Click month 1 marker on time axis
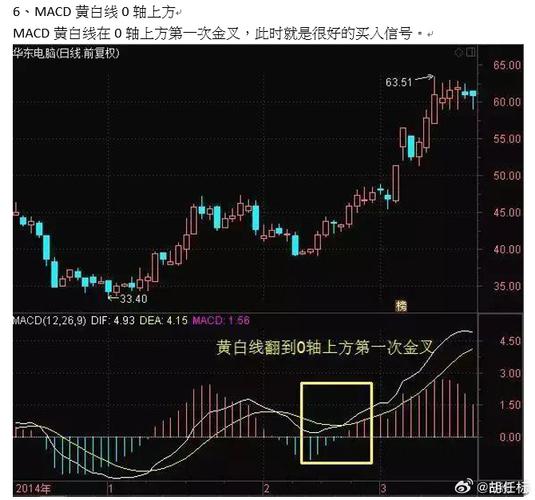Viewport: 535px width, 500px height. 110,488
